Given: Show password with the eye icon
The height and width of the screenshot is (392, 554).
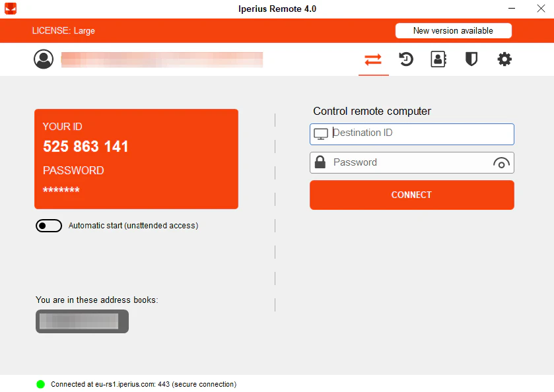Looking at the screenshot, I should (x=501, y=163).
